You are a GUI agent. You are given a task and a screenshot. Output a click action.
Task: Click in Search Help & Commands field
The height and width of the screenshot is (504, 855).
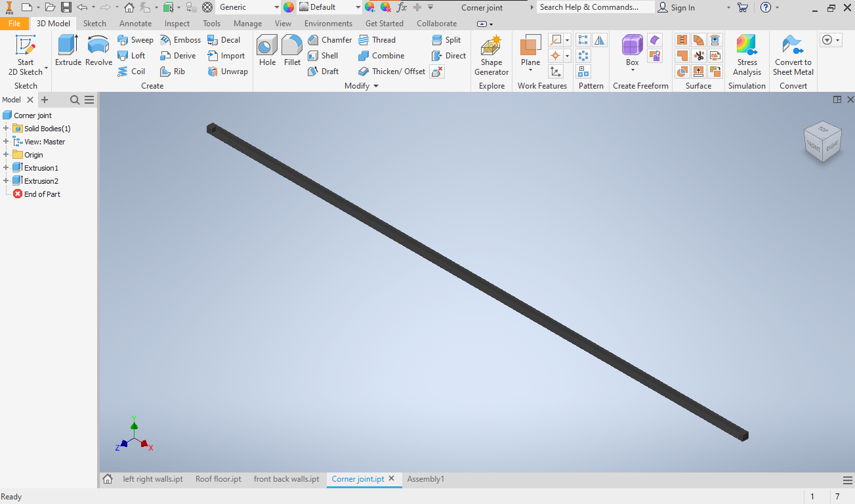tap(595, 7)
